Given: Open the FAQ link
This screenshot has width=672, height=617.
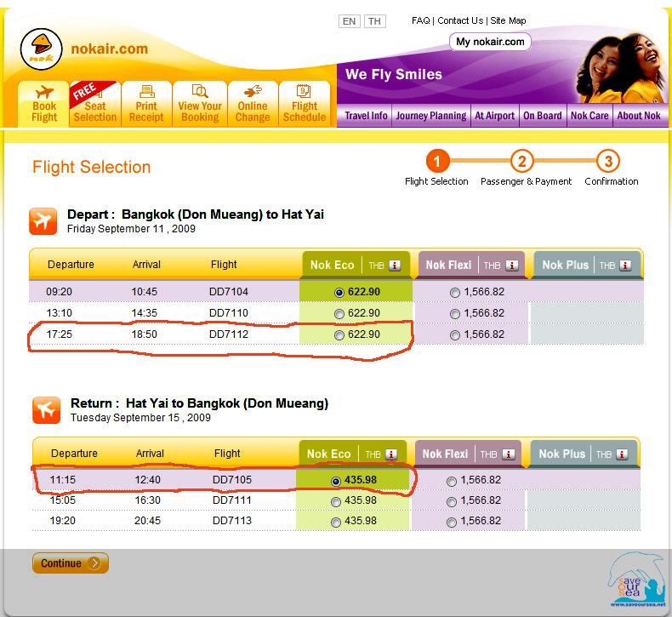Looking at the screenshot, I should pos(420,20).
